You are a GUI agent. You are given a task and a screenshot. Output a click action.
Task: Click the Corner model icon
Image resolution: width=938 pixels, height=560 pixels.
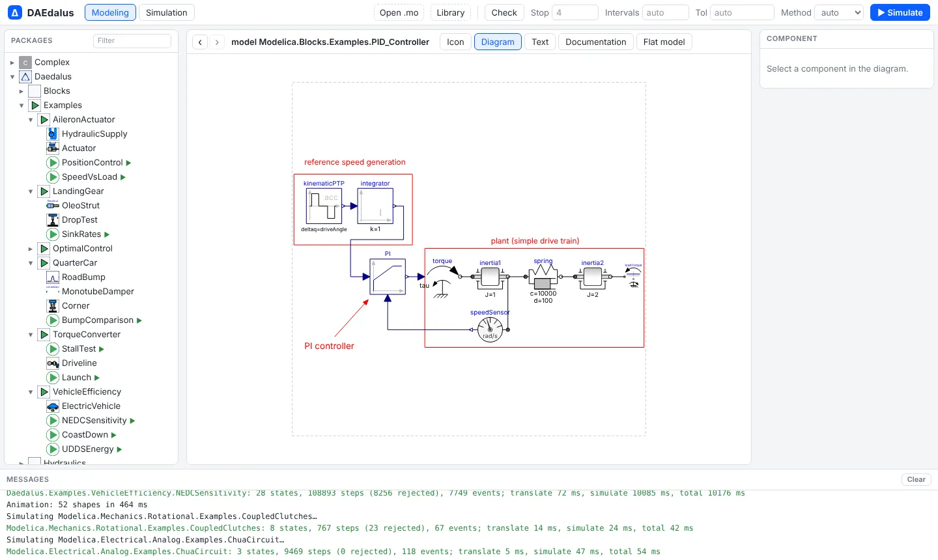pos(53,306)
